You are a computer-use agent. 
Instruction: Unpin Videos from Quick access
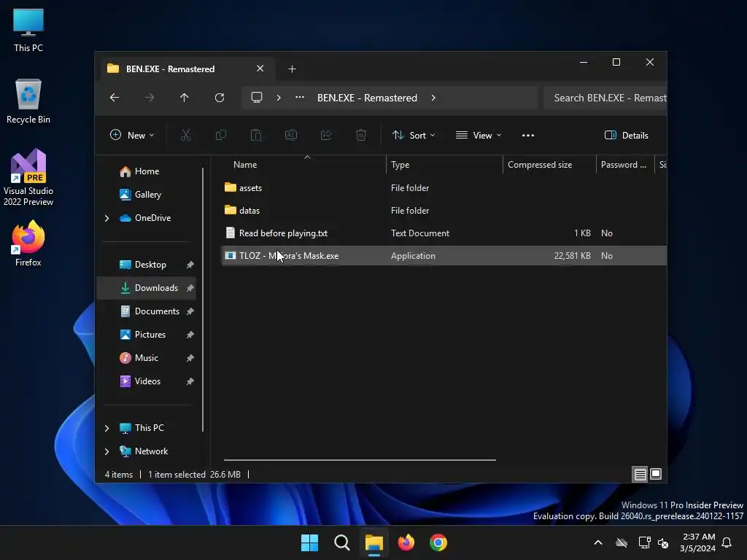click(x=190, y=381)
